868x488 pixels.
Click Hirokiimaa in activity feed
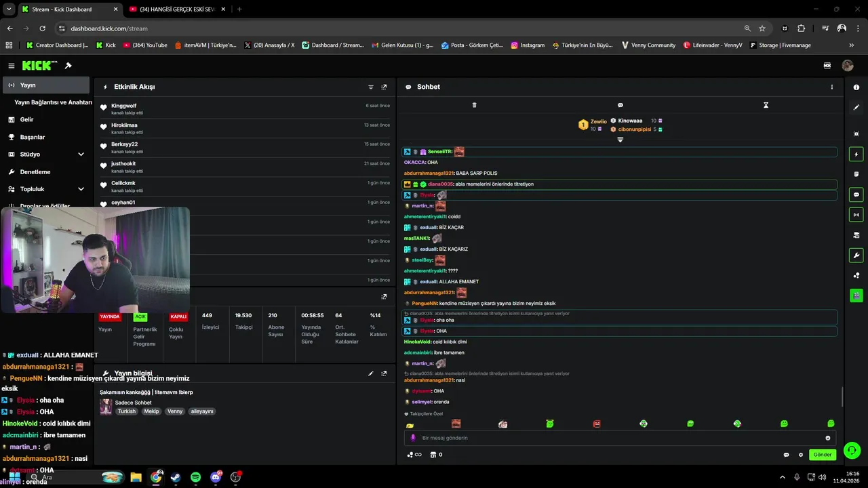coord(124,125)
